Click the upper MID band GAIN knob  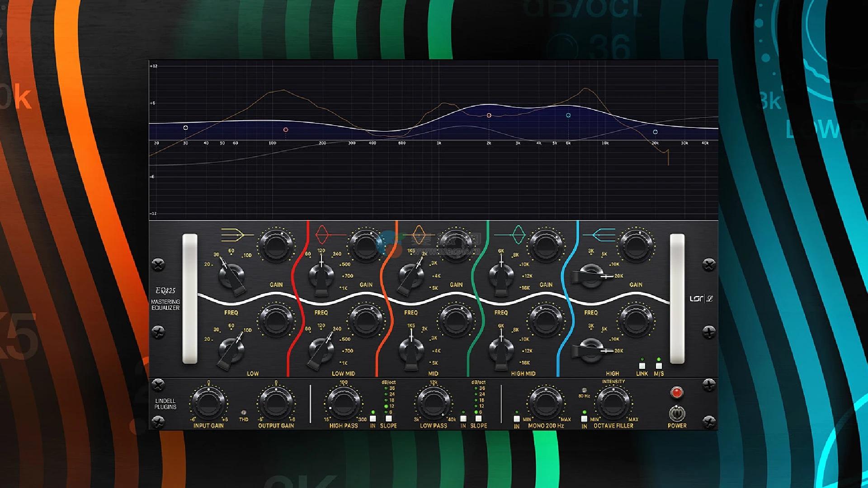pos(456,246)
